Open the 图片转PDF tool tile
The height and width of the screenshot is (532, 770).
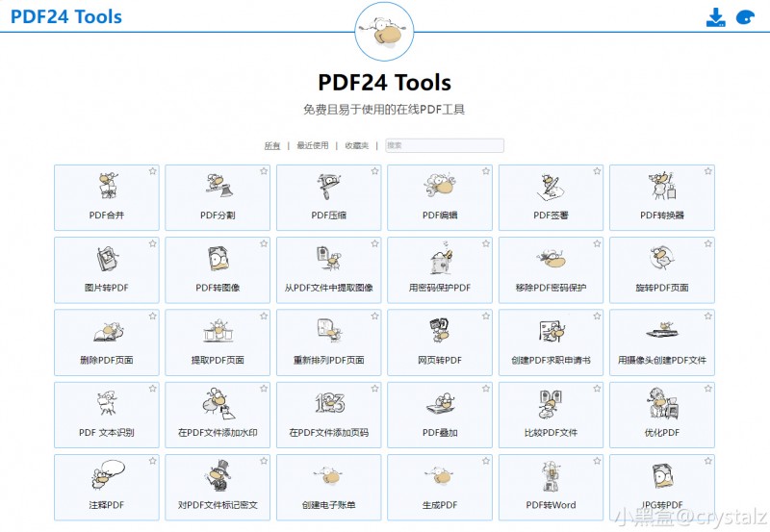(107, 270)
